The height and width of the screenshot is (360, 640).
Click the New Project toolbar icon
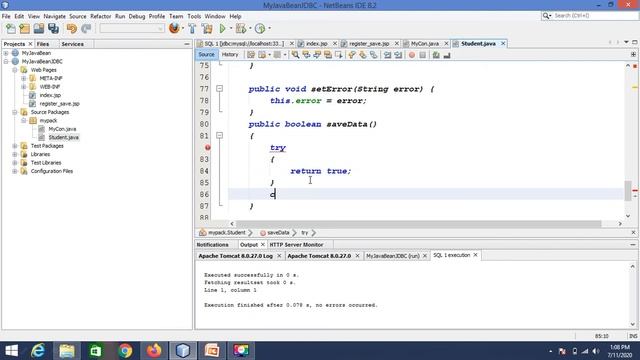click(x=24, y=28)
